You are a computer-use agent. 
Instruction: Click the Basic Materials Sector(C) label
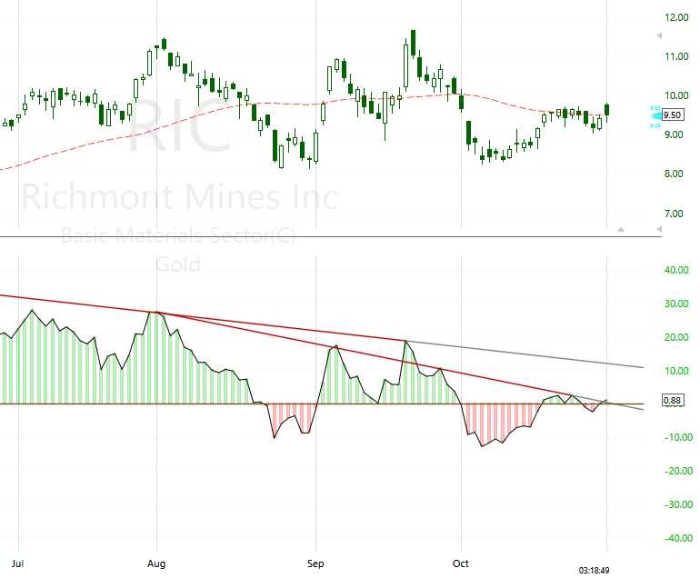tap(178, 237)
